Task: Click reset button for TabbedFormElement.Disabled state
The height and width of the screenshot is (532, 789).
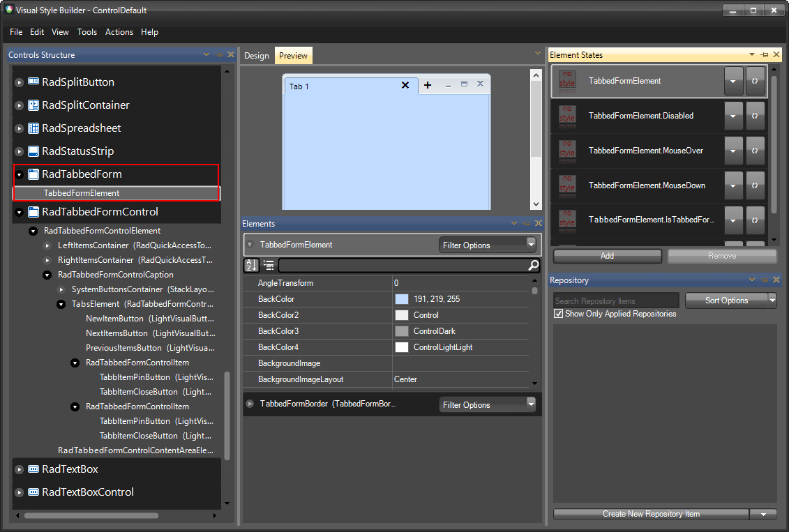Action: [755, 116]
